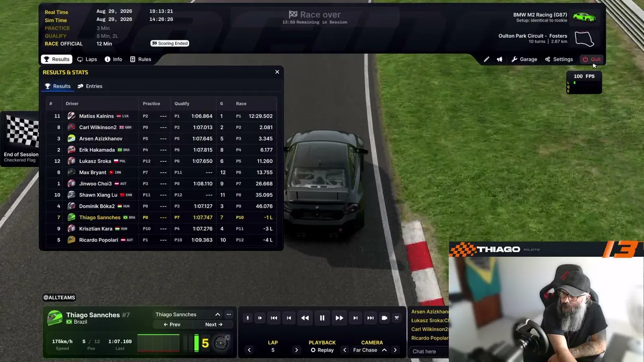Click the megaphone announcements icon

click(x=500, y=59)
